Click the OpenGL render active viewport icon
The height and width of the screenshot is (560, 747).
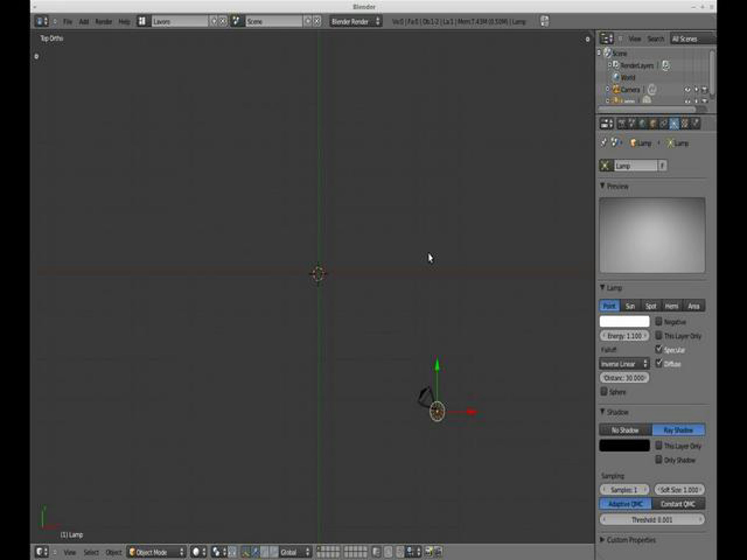click(429, 552)
